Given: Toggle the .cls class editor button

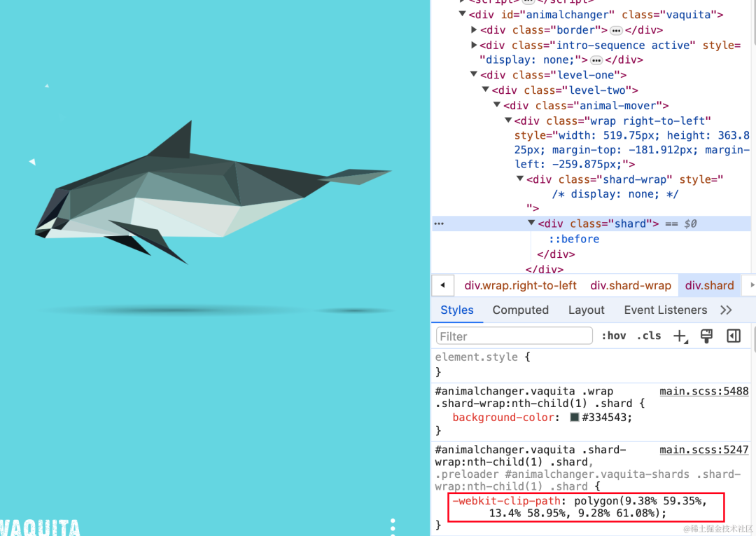Looking at the screenshot, I should (x=648, y=336).
